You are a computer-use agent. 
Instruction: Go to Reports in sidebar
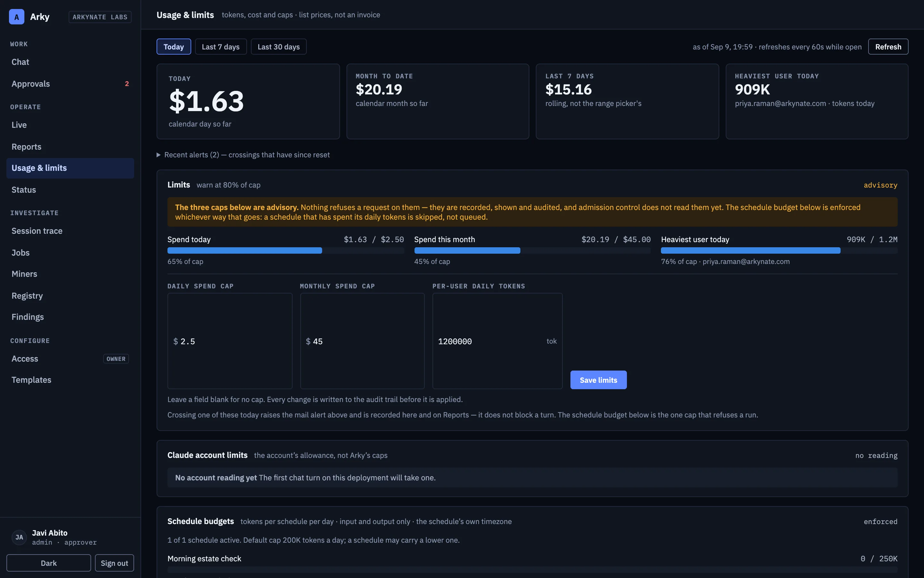pyautogui.click(x=70, y=147)
